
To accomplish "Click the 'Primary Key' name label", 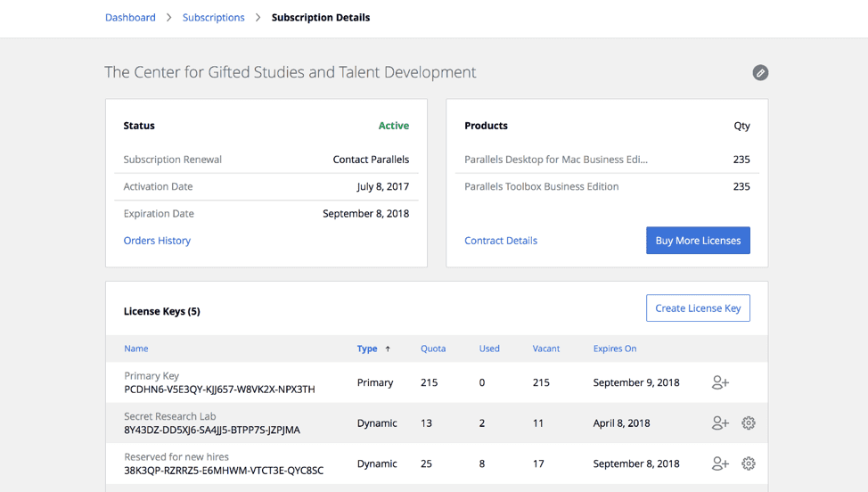I will point(151,376).
